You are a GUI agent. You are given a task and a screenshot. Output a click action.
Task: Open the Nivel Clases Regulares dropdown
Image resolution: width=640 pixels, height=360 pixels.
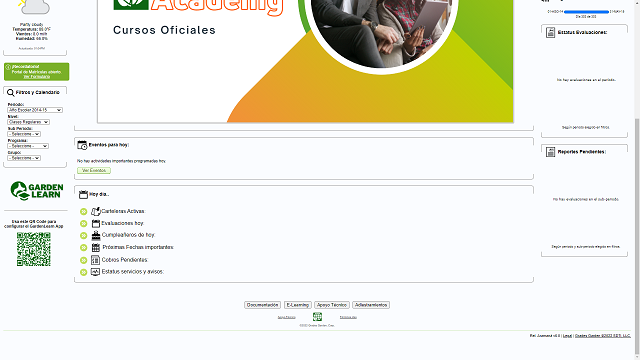click(x=28, y=122)
